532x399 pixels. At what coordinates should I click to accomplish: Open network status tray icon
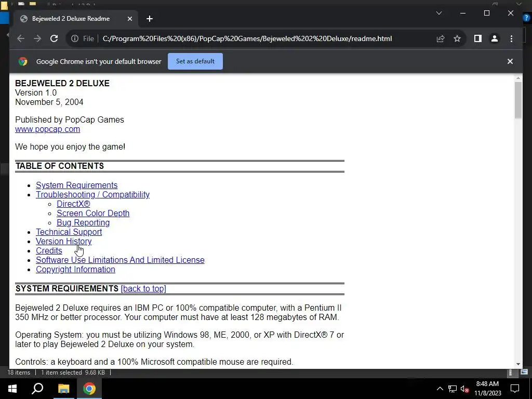453,389
